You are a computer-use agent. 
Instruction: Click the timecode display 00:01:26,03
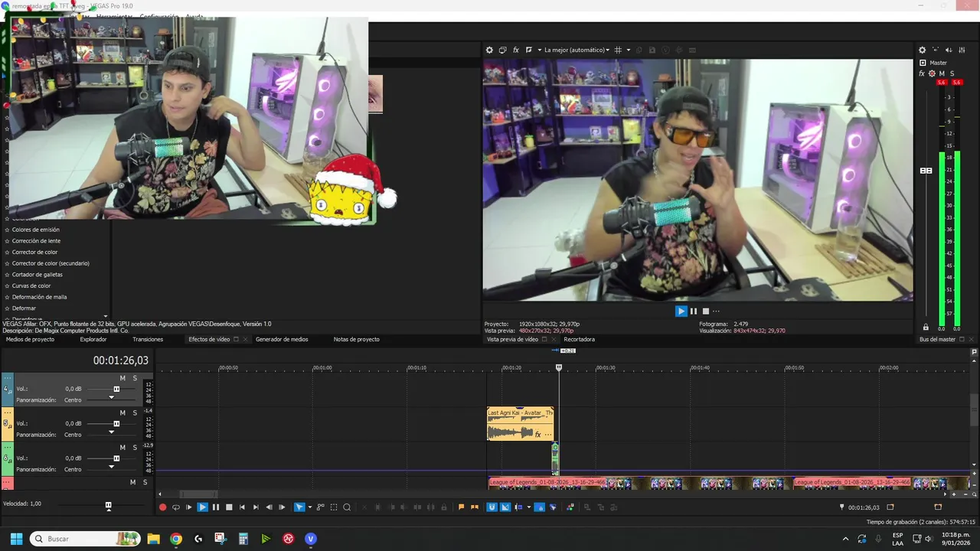tap(121, 360)
